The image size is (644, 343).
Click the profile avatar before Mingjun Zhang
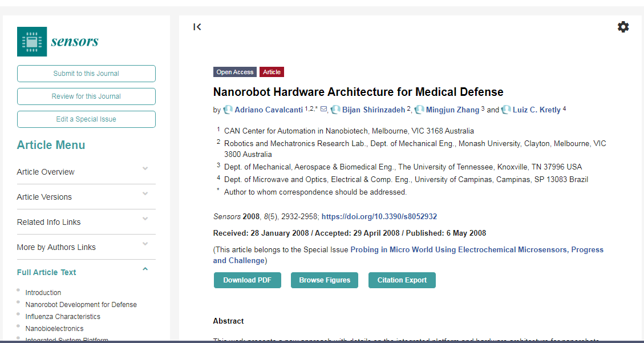(x=419, y=110)
